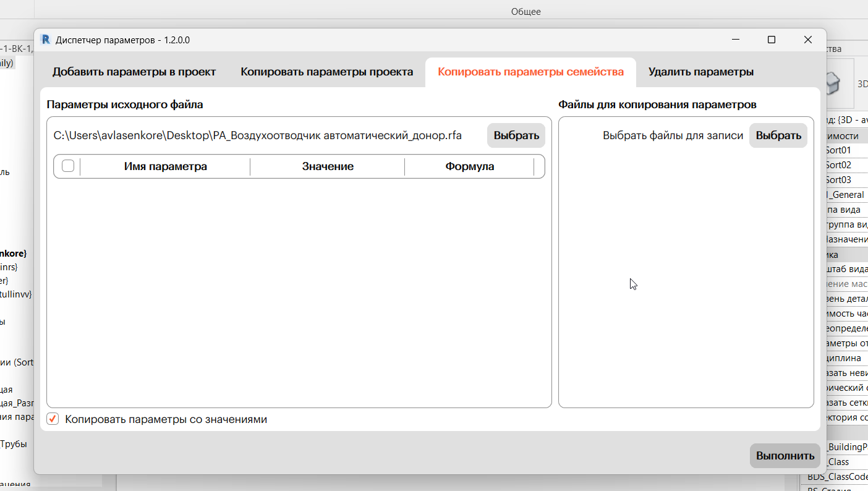Image resolution: width=868 pixels, height=491 pixels.
Task: Click the Общее label in the Revit window
Action: point(526,11)
